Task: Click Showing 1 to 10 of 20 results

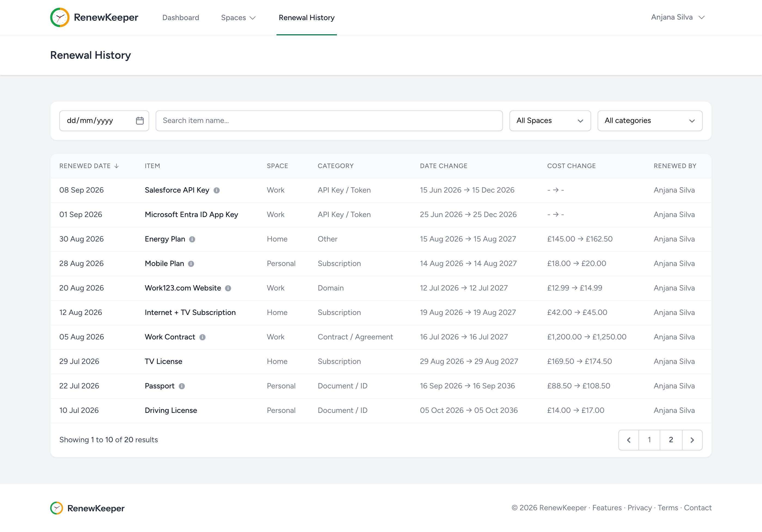Action: [x=109, y=440]
